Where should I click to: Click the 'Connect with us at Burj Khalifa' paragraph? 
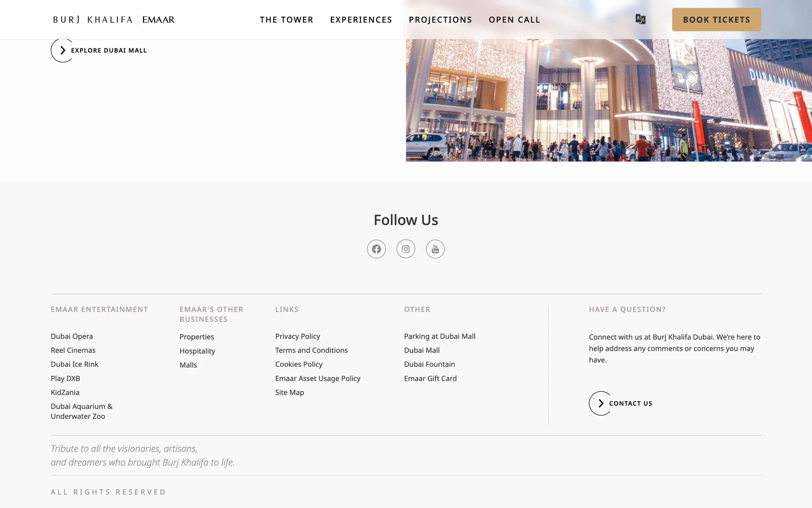(674, 348)
